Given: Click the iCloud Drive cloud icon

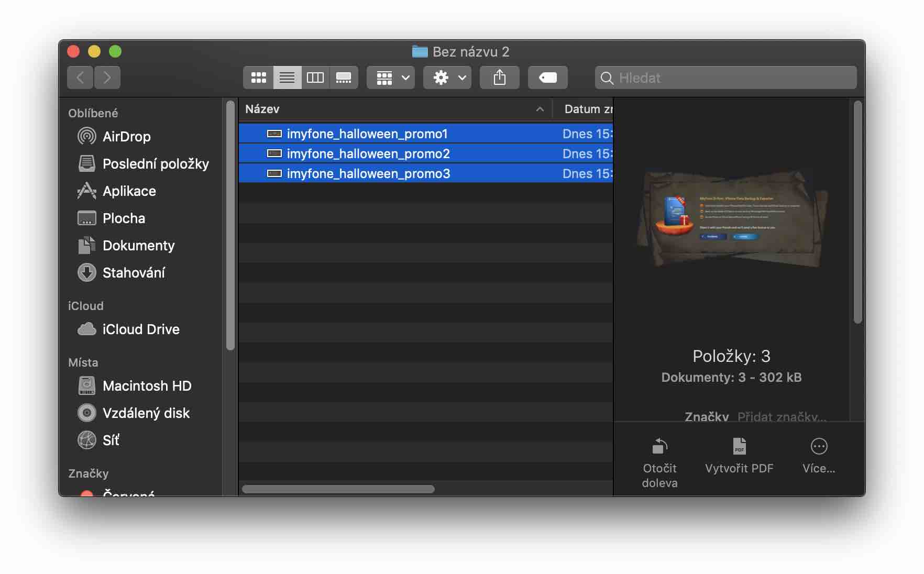Looking at the screenshot, I should [87, 329].
